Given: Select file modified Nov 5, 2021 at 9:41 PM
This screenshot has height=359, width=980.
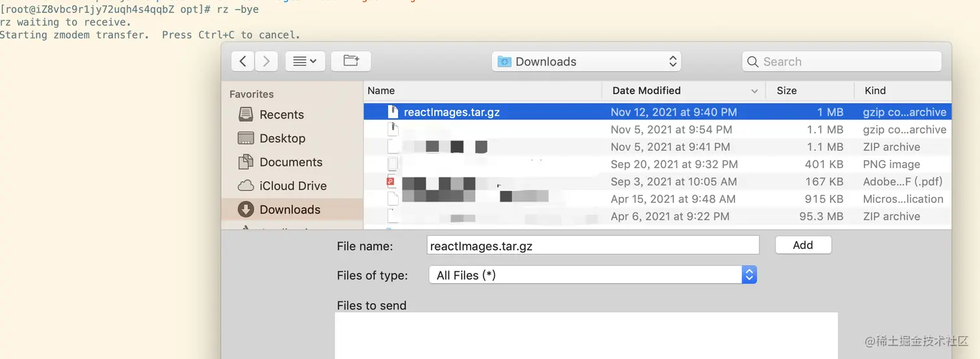Looking at the screenshot, I should click(657, 147).
